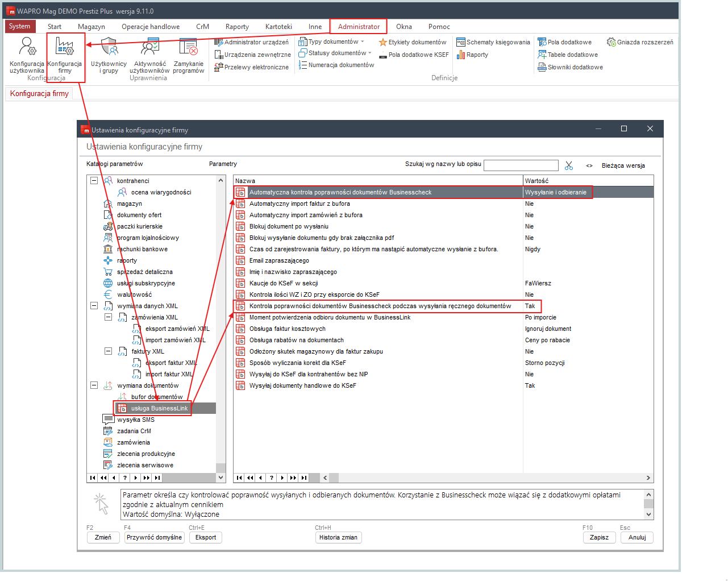The height and width of the screenshot is (581, 728).
Task: Open Konfiguracja firmy ribbon icon
Action: click(65, 56)
